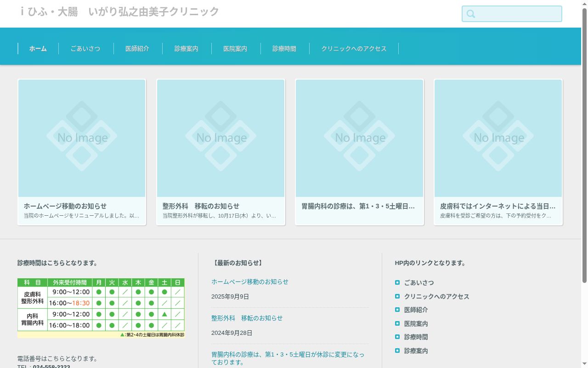Open news list link ホームページ移動のお知らせ
588x368 pixels.
pos(250,282)
